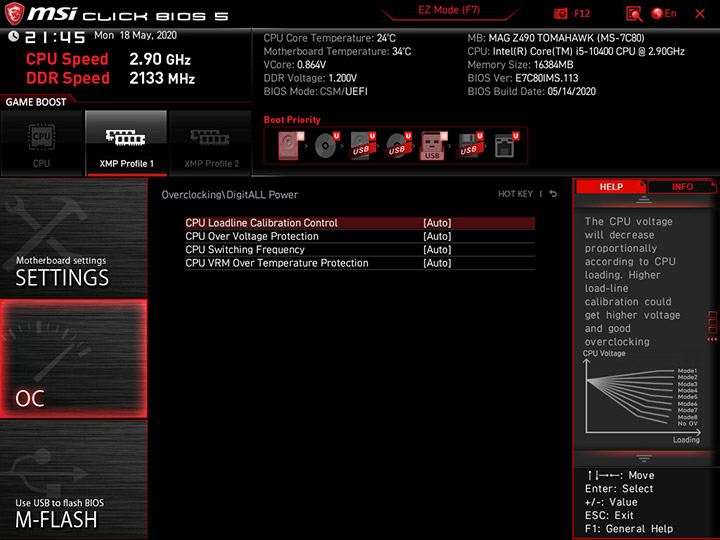Open CPU Switching Frequency value dropdown
The height and width of the screenshot is (540, 720).
437,249
